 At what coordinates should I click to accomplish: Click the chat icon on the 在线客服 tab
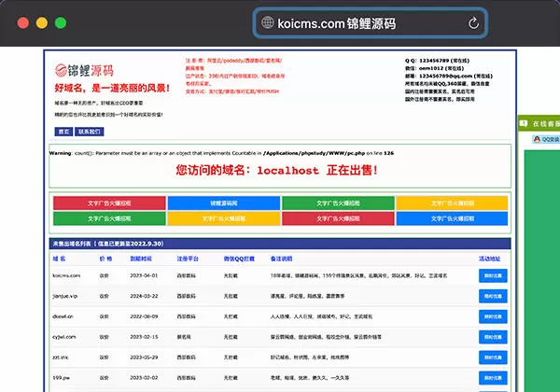pyautogui.click(x=524, y=123)
